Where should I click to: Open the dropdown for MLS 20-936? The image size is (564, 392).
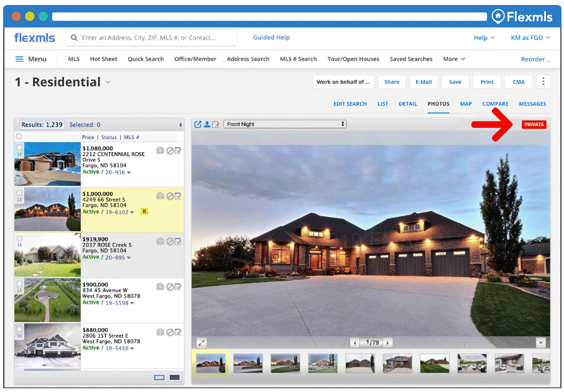coord(129,173)
